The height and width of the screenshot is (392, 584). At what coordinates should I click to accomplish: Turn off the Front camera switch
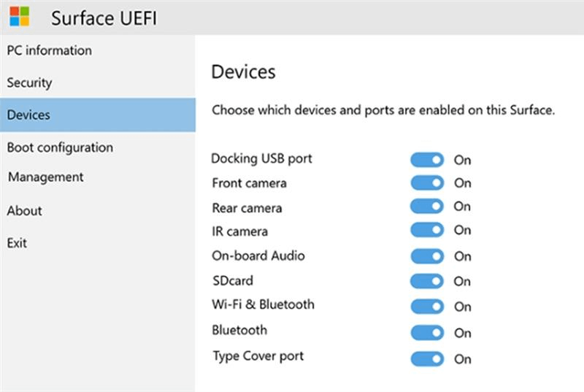pyautogui.click(x=427, y=182)
